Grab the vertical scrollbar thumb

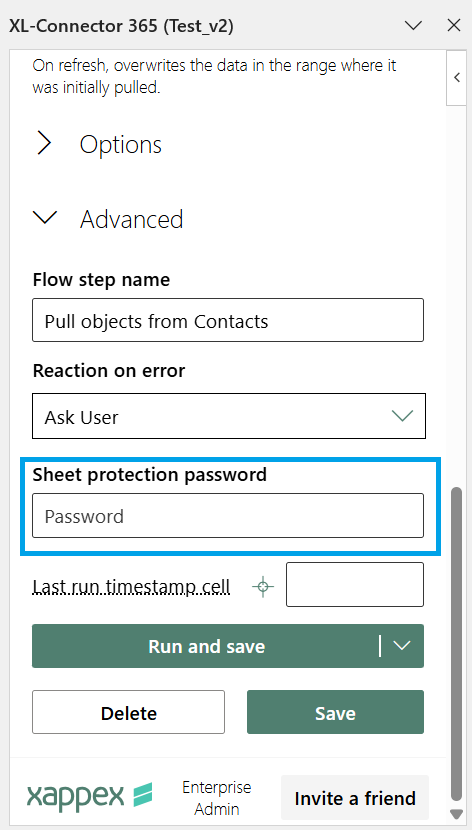(456, 642)
